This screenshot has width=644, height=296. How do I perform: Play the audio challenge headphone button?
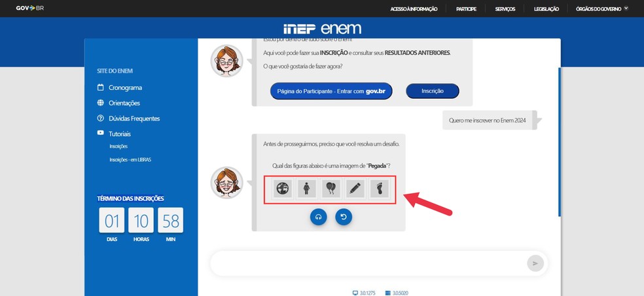pos(319,217)
